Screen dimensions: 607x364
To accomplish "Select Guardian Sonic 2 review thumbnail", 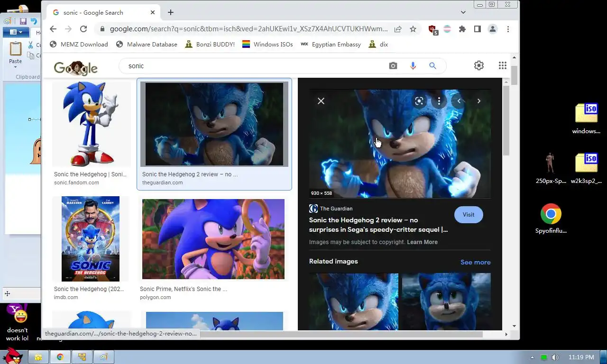I will point(214,124).
